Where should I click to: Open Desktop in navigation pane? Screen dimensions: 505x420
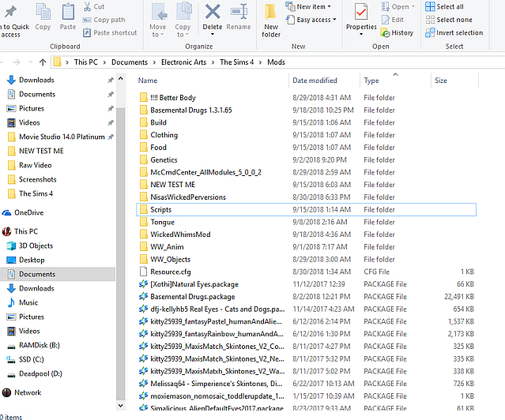coord(32,260)
